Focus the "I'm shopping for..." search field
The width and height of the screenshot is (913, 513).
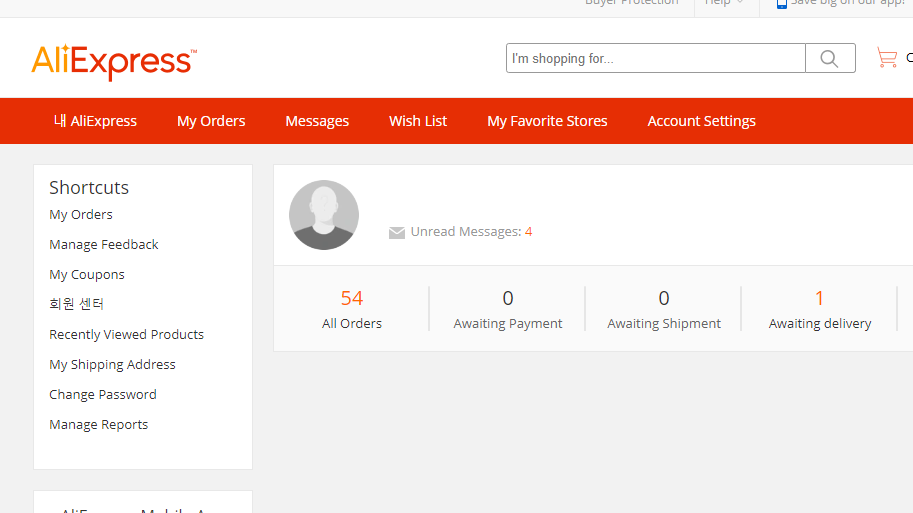(x=656, y=58)
